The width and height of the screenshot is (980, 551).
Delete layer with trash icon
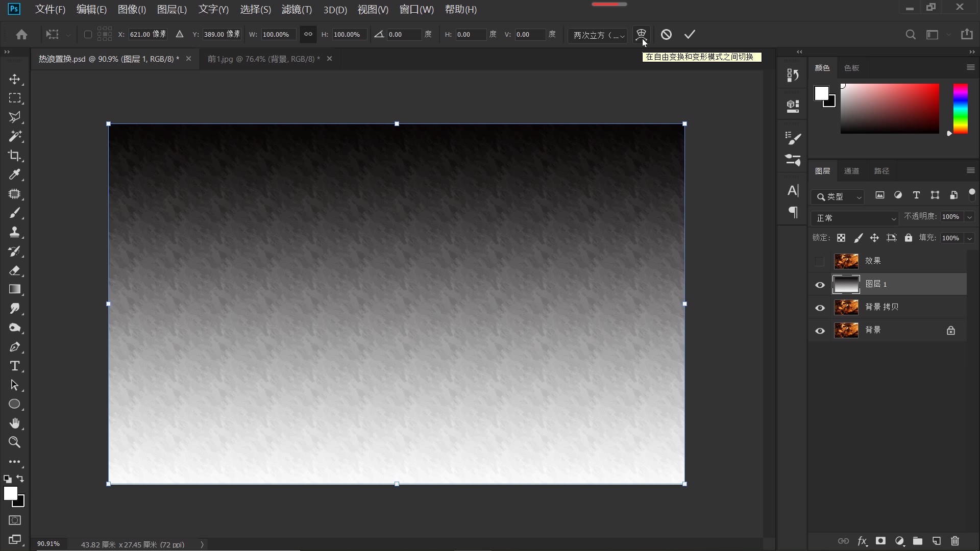click(955, 541)
